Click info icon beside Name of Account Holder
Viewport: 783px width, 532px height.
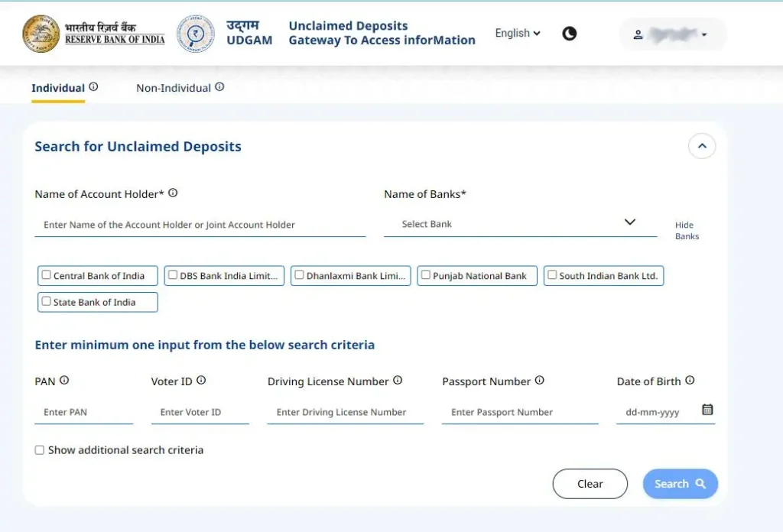pos(173,193)
